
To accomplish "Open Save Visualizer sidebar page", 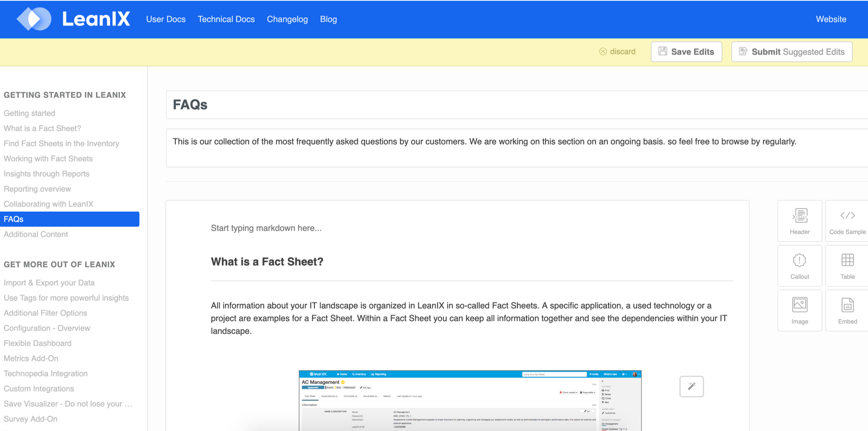I will pyautogui.click(x=68, y=404).
